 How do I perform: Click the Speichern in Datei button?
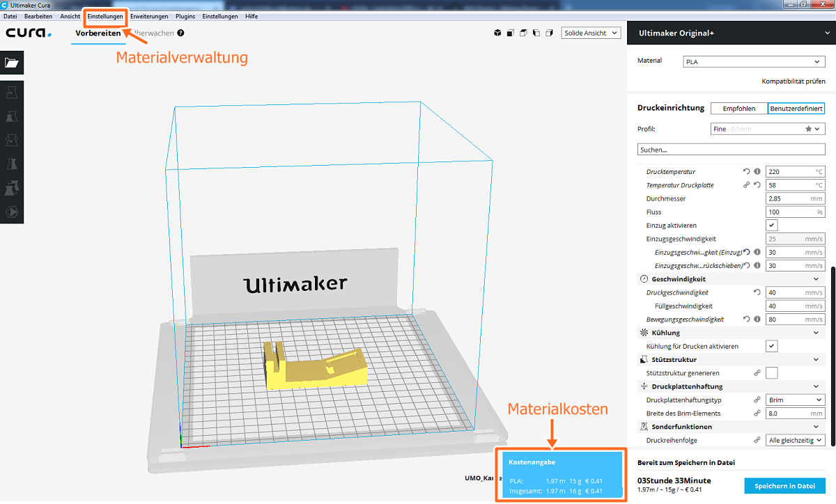coord(784,485)
